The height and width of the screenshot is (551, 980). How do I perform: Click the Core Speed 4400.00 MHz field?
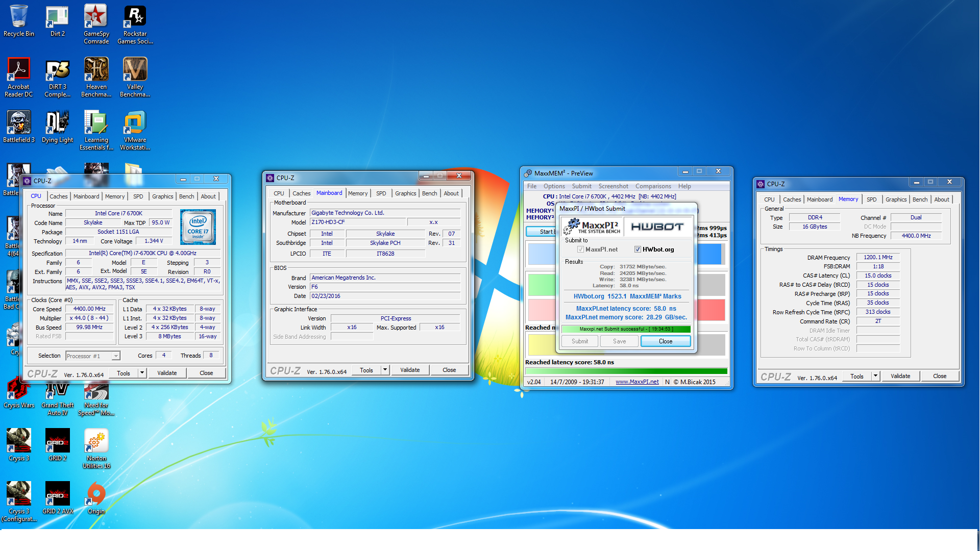[89, 309]
